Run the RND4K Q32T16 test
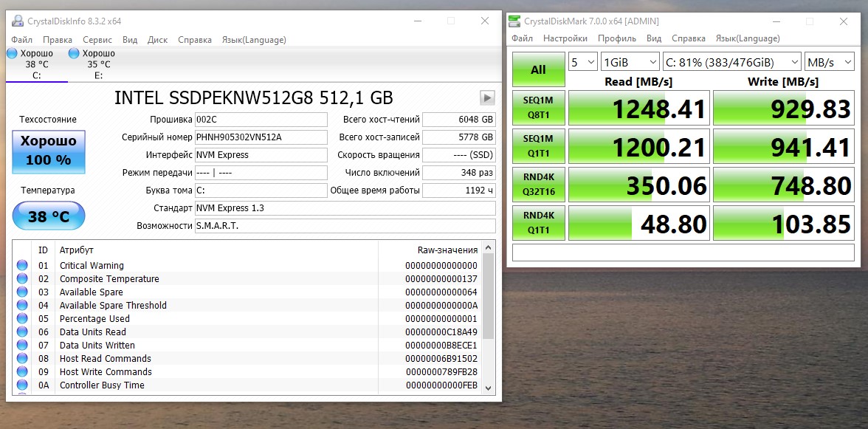 (x=539, y=185)
